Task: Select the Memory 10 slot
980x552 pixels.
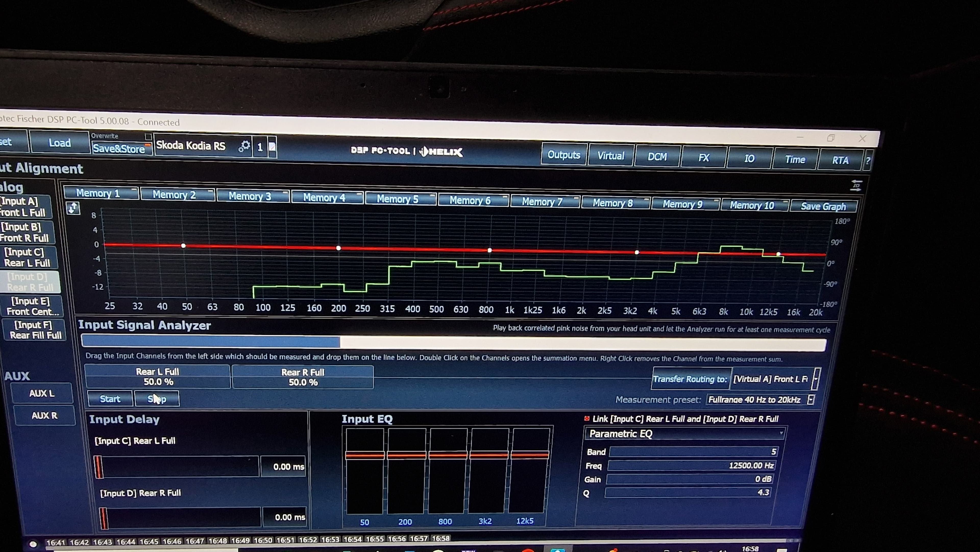Action: coord(755,205)
